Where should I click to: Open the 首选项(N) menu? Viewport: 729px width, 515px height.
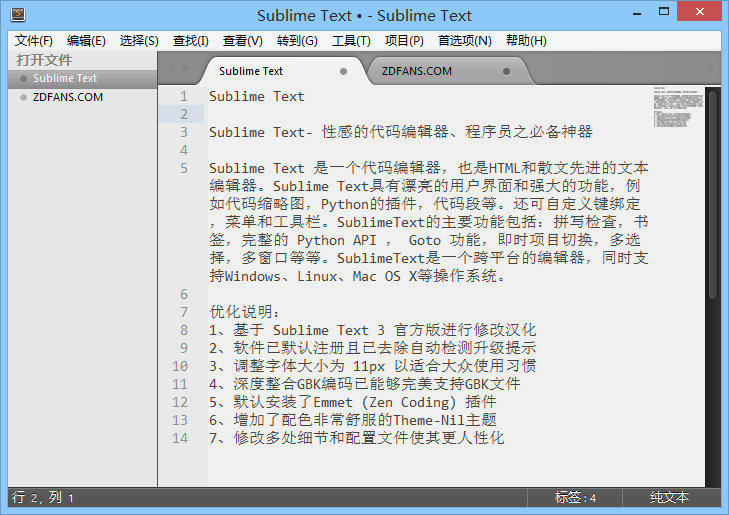tap(464, 41)
